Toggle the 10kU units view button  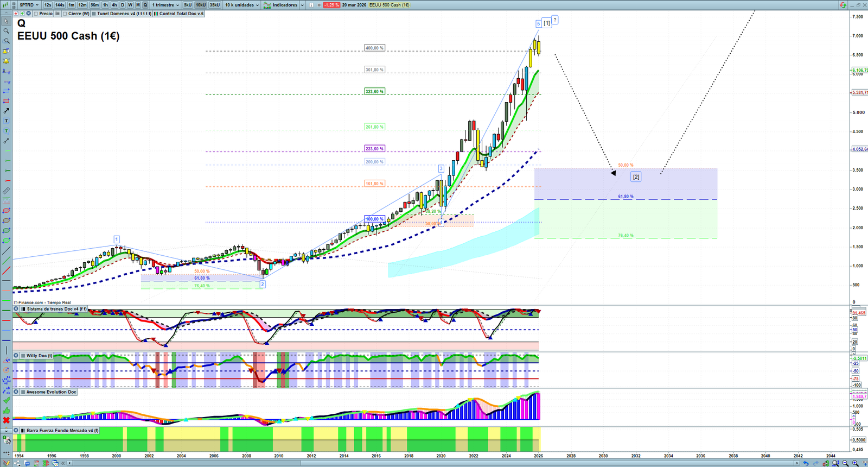[201, 5]
